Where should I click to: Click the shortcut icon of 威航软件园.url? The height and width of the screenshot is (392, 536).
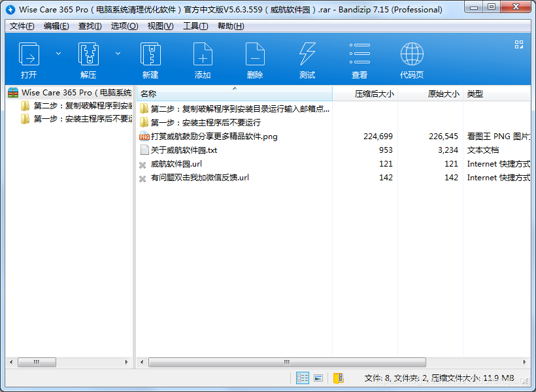tap(143, 165)
